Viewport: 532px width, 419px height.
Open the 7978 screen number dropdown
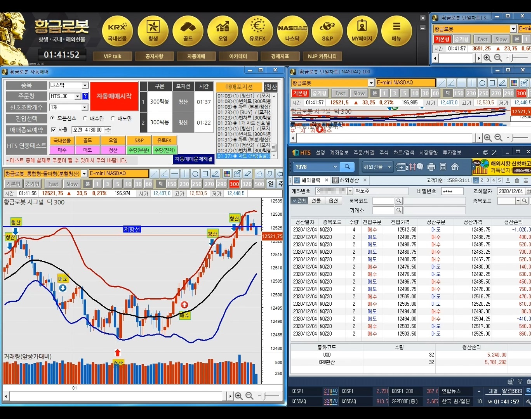336,167
